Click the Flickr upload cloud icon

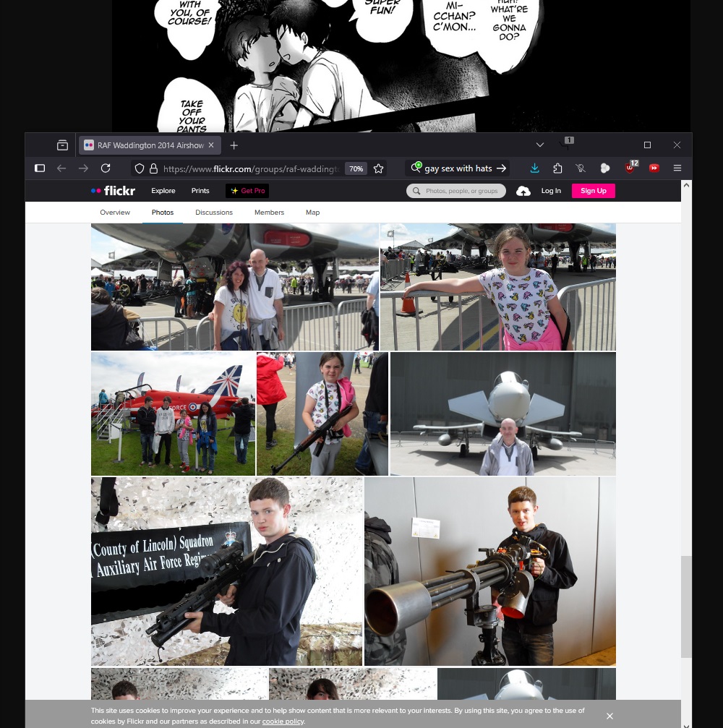[x=523, y=191]
